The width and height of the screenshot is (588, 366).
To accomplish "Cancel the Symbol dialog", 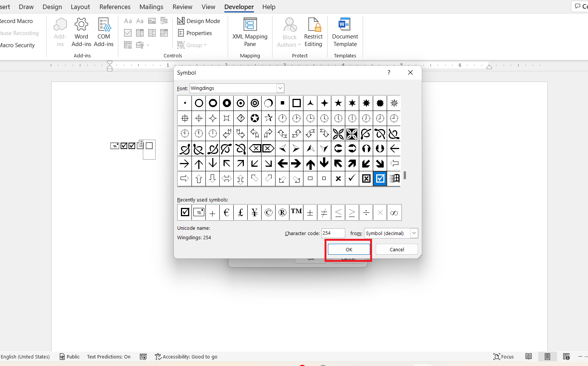I will (x=397, y=249).
